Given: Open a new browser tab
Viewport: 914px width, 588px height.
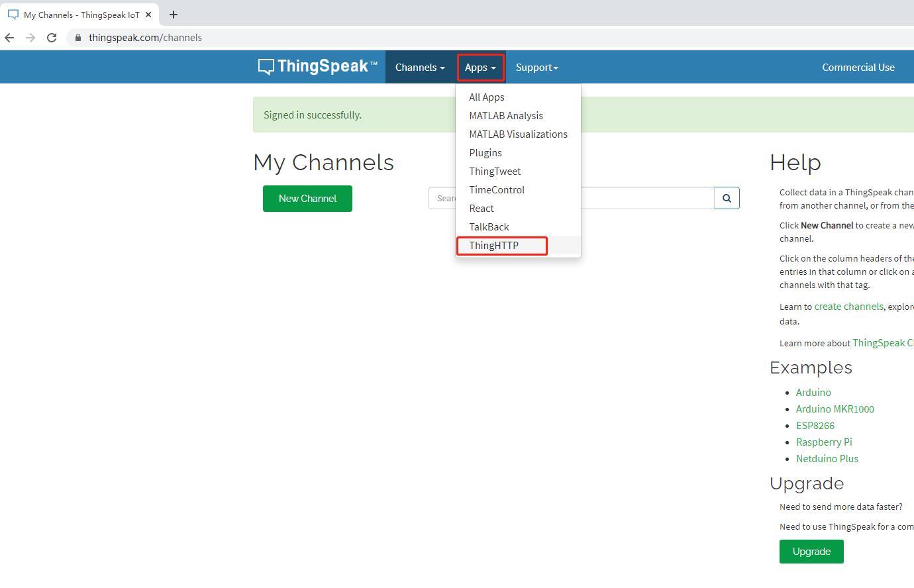Looking at the screenshot, I should click(174, 15).
